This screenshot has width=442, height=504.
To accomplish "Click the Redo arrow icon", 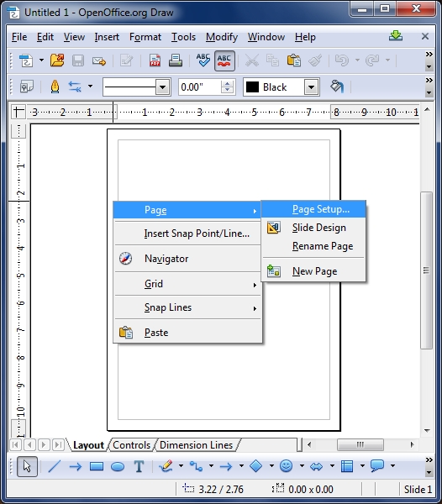I will pos(372,60).
